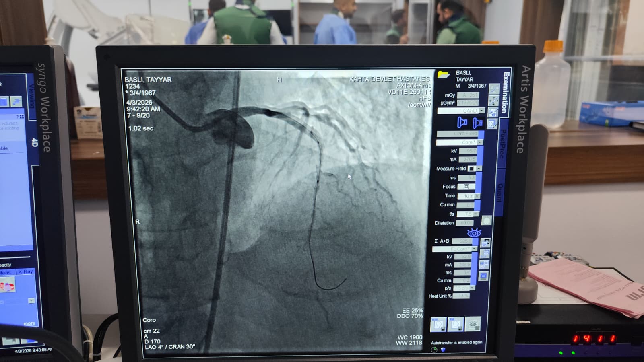Click the coronary angiogram image
The height and width of the screenshot is (362, 644).
(x=278, y=209)
